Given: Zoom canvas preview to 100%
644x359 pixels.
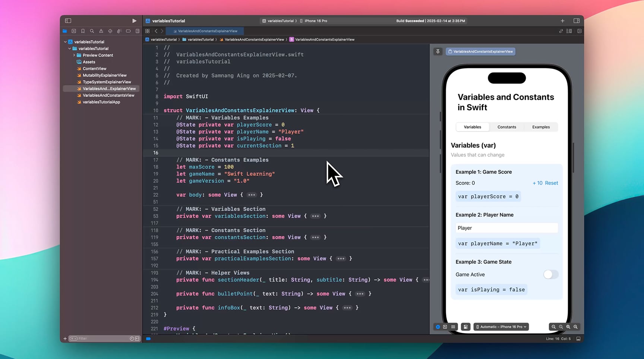Looking at the screenshot, I should click(561, 327).
